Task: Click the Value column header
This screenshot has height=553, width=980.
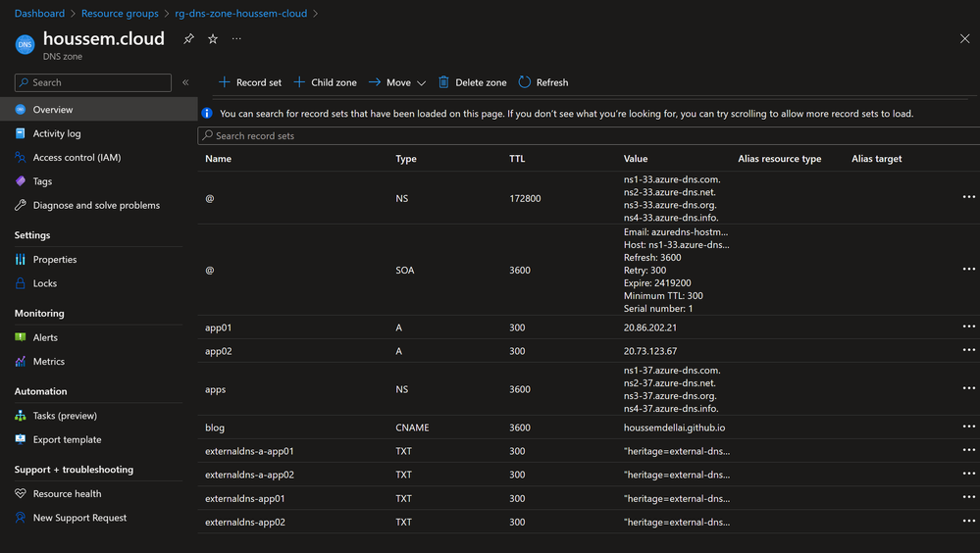Action: tap(636, 159)
